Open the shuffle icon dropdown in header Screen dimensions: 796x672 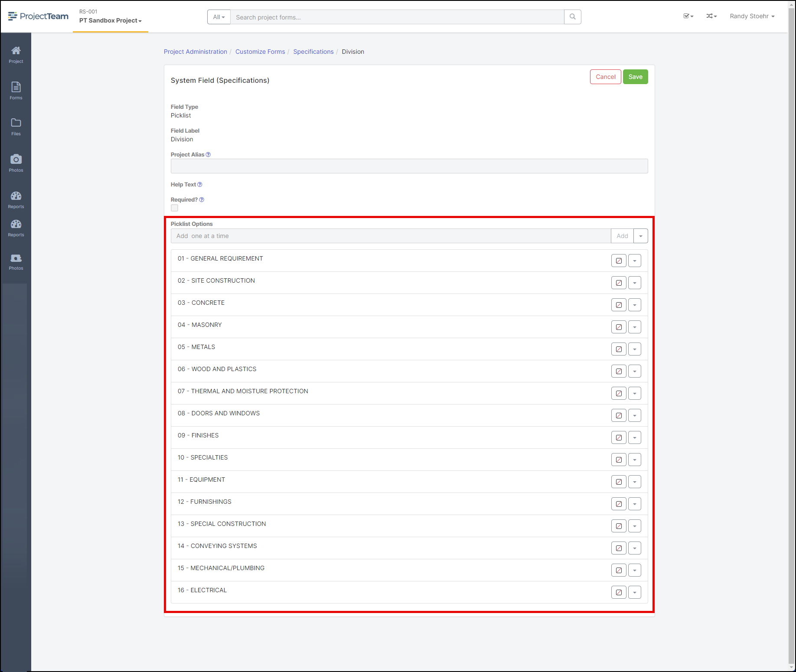point(711,16)
